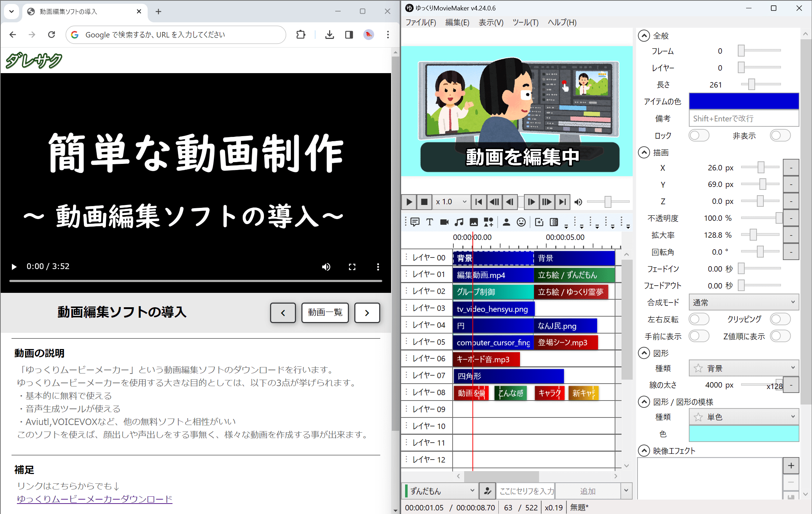This screenshot has height=514, width=812.
Task: Add an audio item with the music note icon
Action: point(459,222)
